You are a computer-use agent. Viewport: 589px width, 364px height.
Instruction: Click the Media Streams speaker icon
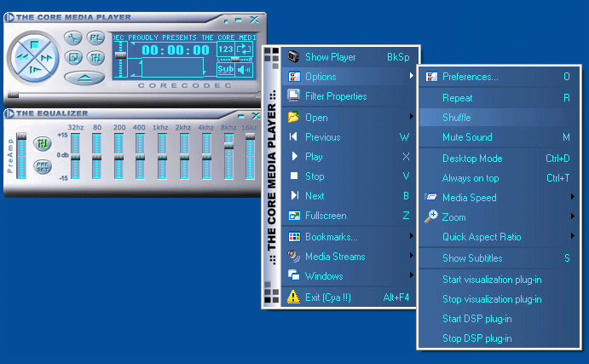(x=294, y=257)
